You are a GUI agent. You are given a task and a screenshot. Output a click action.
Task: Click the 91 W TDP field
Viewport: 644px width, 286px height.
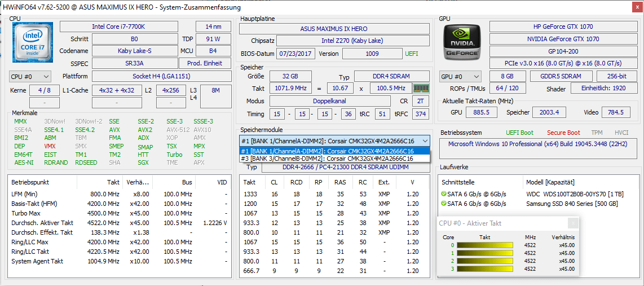[x=214, y=39]
